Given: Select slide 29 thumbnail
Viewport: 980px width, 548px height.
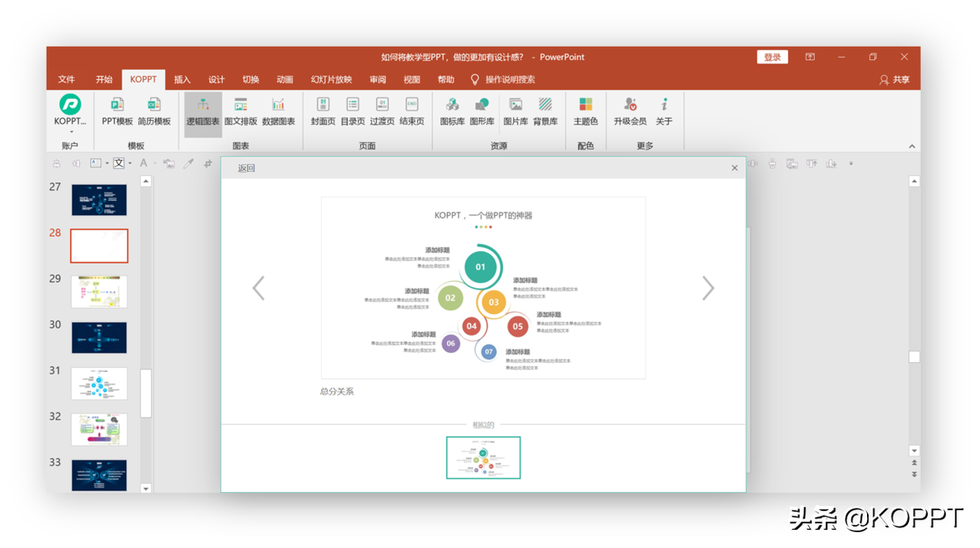Looking at the screenshot, I should tap(99, 291).
